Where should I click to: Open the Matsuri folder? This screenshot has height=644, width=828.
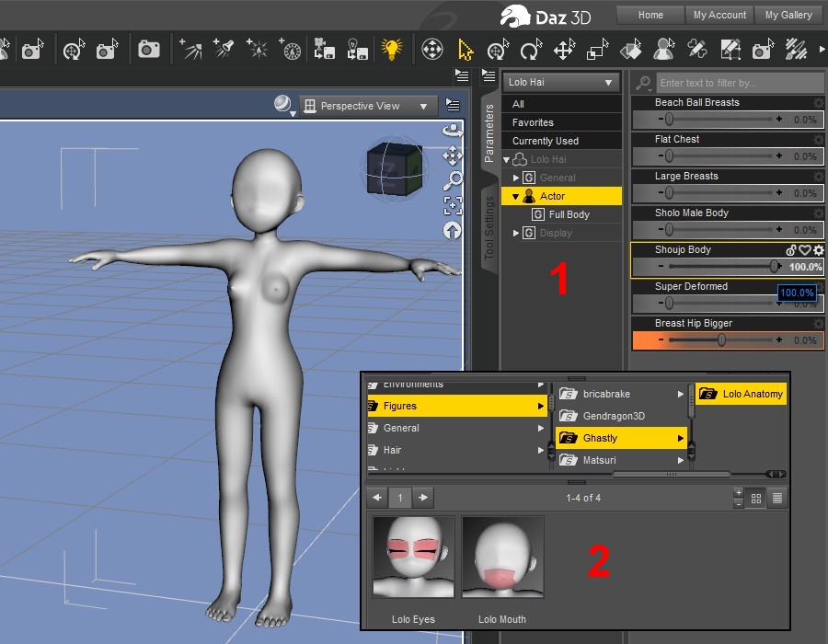click(x=621, y=460)
